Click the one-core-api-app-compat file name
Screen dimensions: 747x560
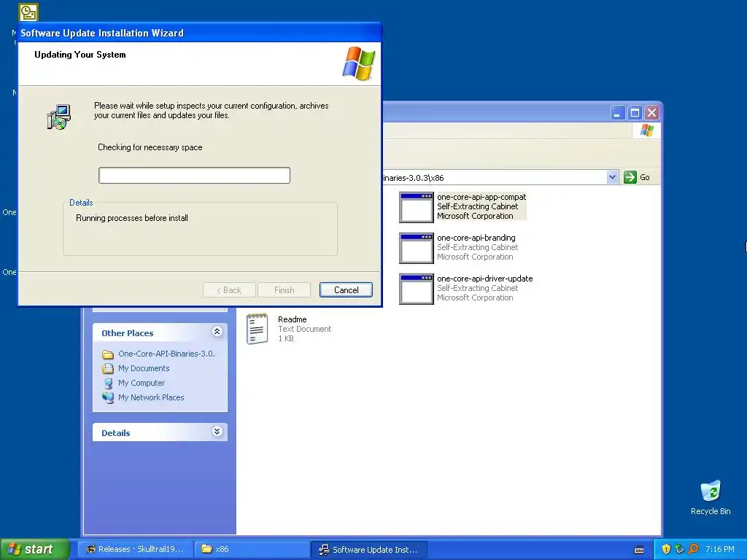coord(481,197)
